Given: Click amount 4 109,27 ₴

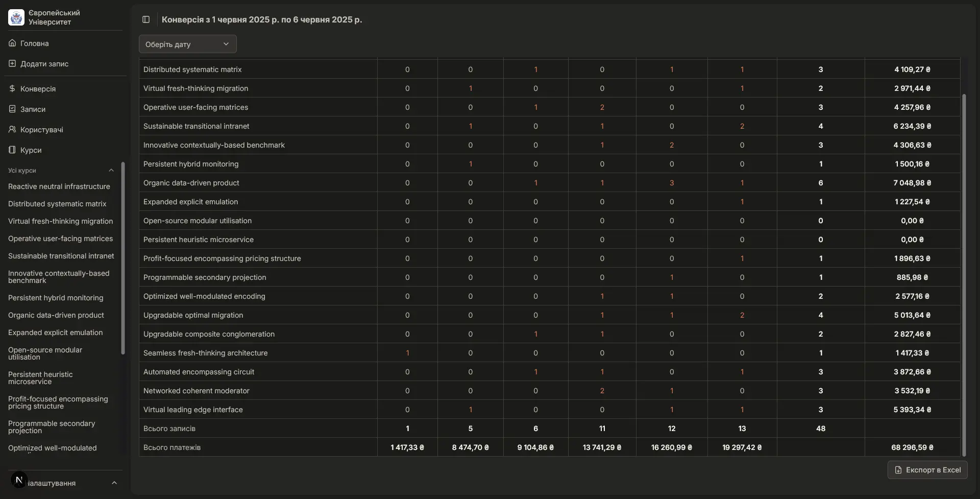Looking at the screenshot, I should (x=912, y=69).
